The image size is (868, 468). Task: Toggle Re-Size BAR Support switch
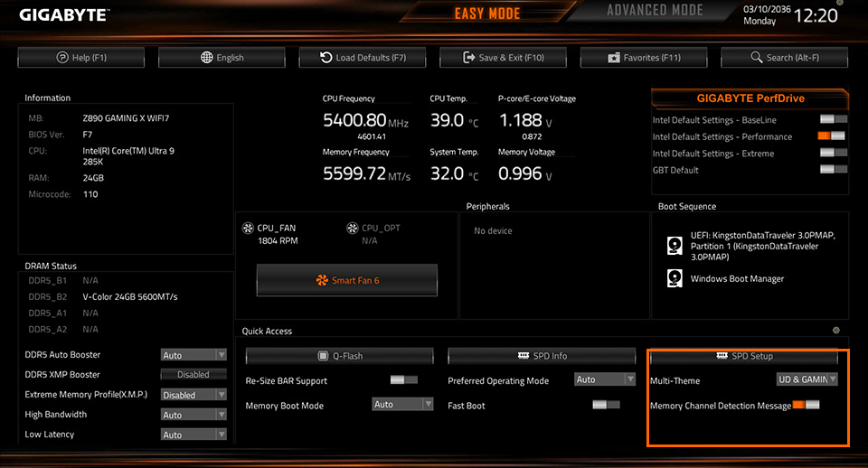403,380
